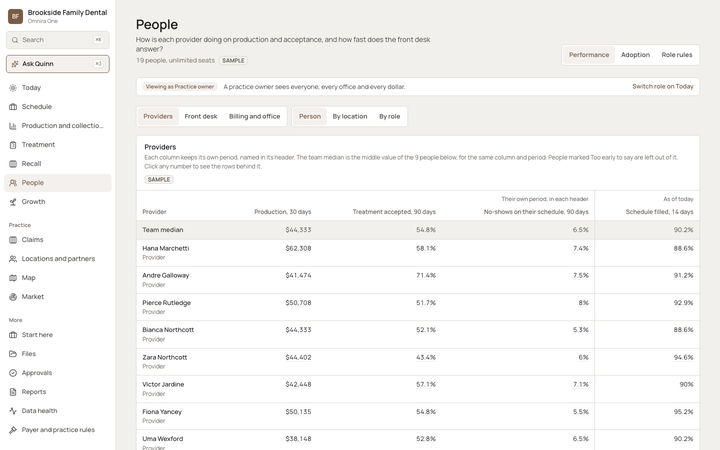Click the Schedule filled, 14 days header
Viewport: 720px width, 450px height.
(x=659, y=212)
